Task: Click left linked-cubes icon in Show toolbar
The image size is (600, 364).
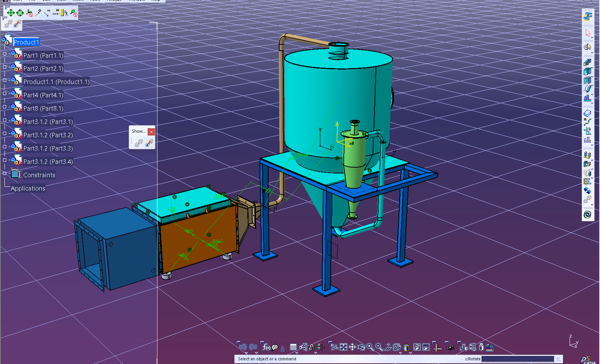Action: pyautogui.click(x=139, y=143)
